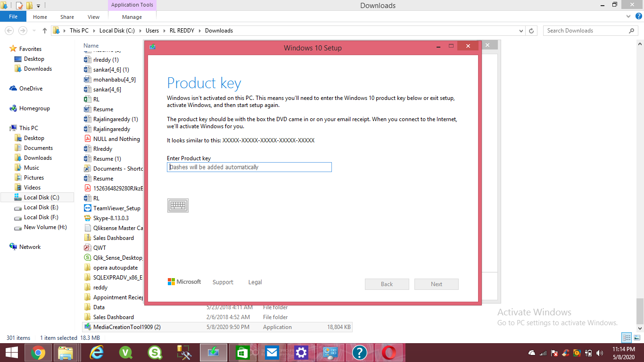The width and height of the screenshot is (644, 362).
Task: Click the Next button in Setup
Action: pos(437,284)
